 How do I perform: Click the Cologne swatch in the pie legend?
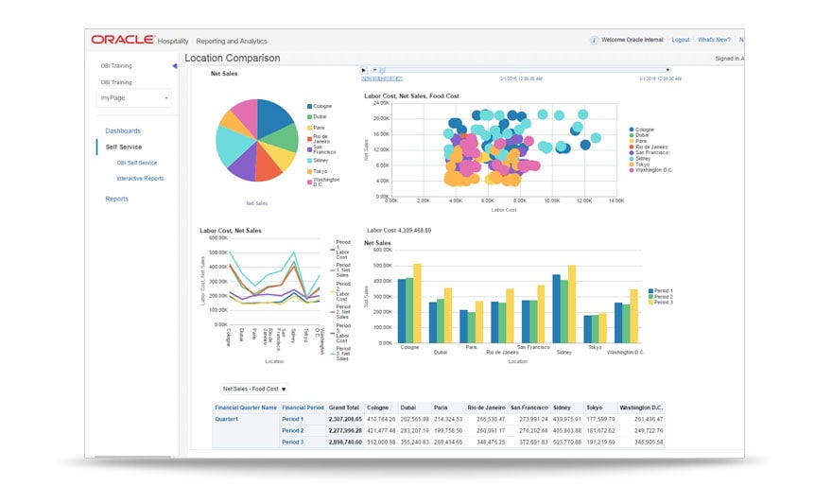pos(309,107)
